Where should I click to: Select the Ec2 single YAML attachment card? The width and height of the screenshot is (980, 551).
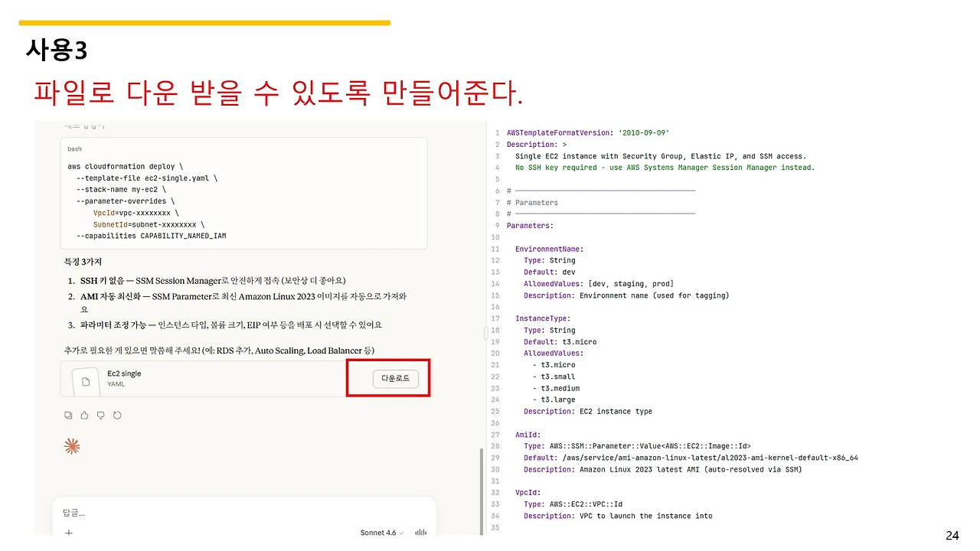click(x=214, y=377)
